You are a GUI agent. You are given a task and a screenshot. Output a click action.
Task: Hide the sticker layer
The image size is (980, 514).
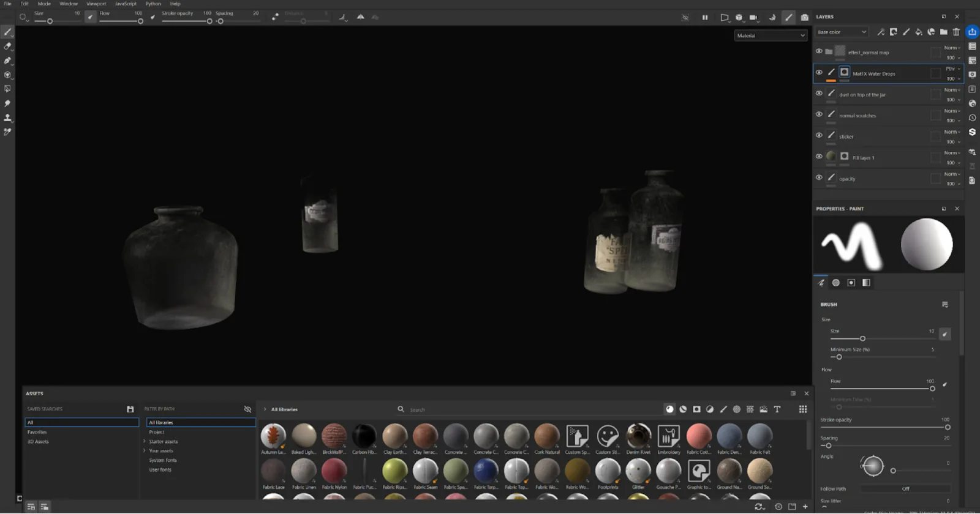coord(819,135)
